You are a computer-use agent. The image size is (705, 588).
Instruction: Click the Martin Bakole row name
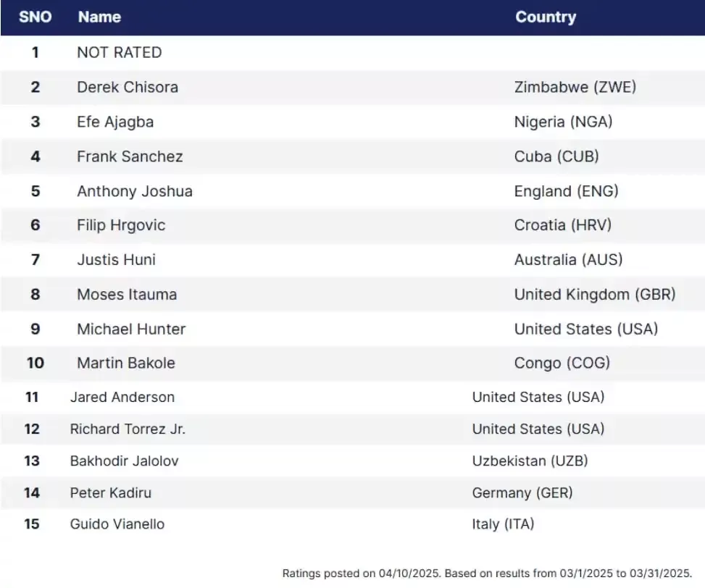[126, 363]
